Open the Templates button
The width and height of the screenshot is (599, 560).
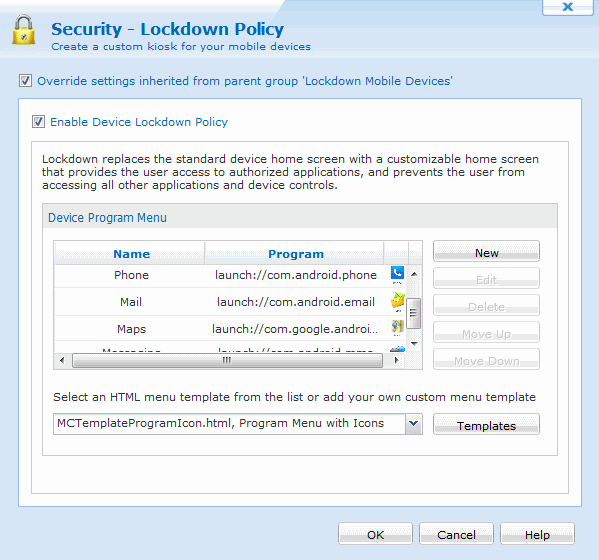point(486,424)
